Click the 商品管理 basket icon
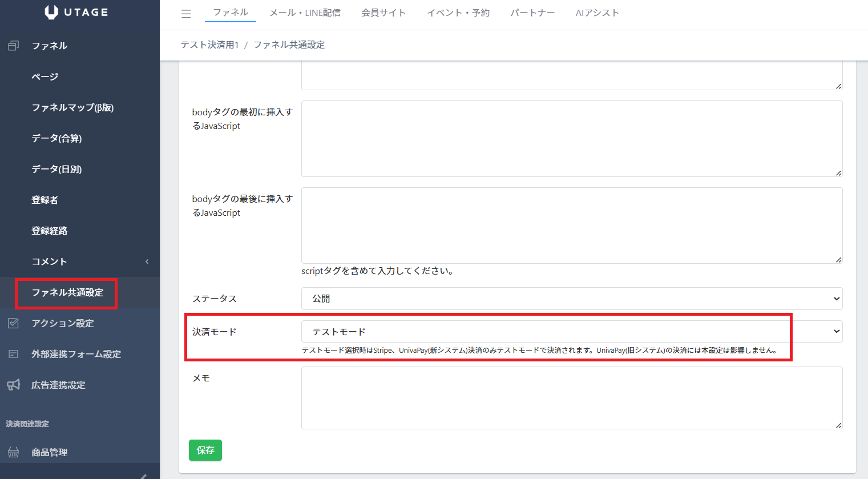The height and width of the screenshot is (479, 868). pos(14,452)
